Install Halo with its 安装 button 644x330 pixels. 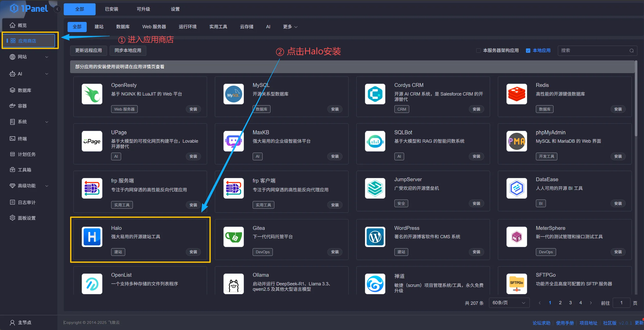(193, 252)
